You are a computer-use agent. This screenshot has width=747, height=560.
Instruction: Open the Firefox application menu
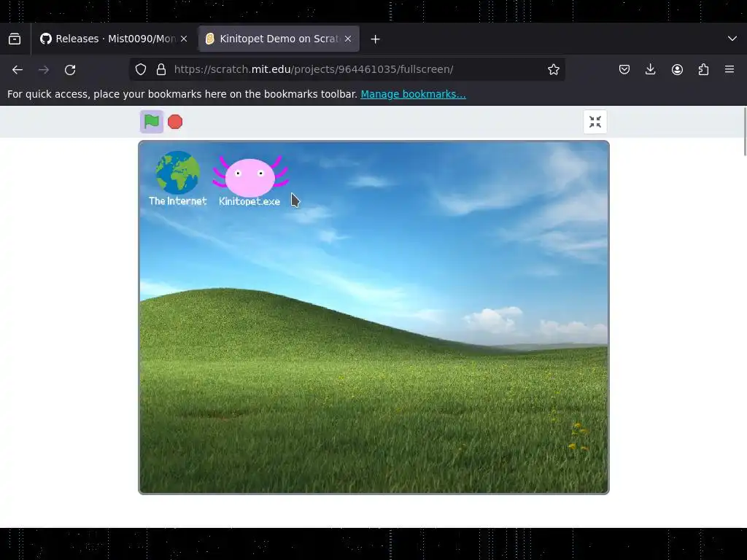[729, 69]
